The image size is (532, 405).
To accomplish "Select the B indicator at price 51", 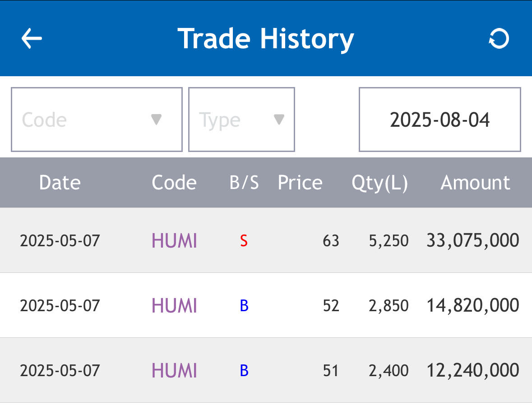I will [244, 371].
